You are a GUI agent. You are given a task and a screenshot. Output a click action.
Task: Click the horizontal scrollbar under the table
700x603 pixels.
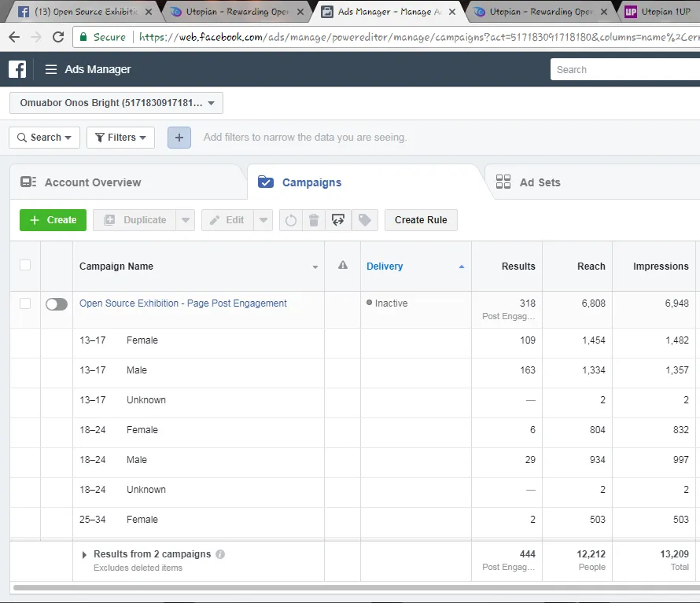(356, 587)
